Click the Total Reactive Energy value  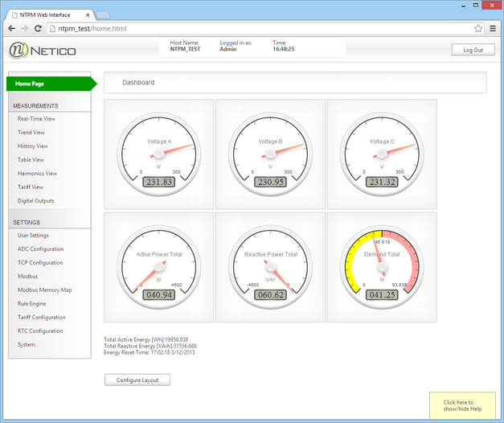(x=185, y=346)
